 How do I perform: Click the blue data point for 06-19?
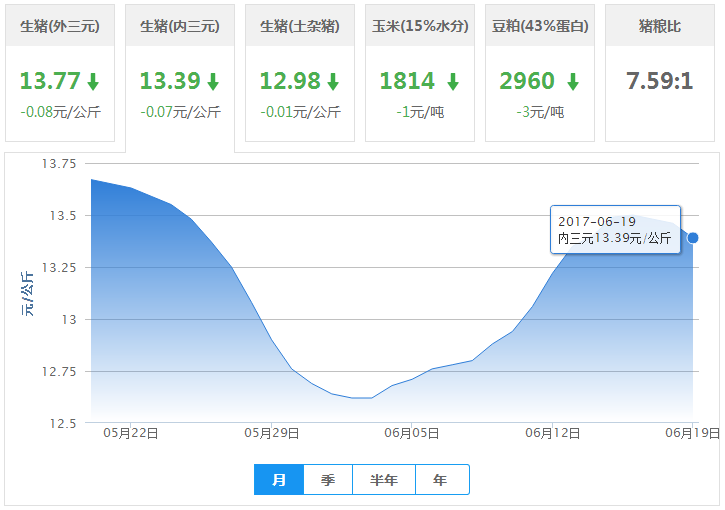tap(693, 238)
